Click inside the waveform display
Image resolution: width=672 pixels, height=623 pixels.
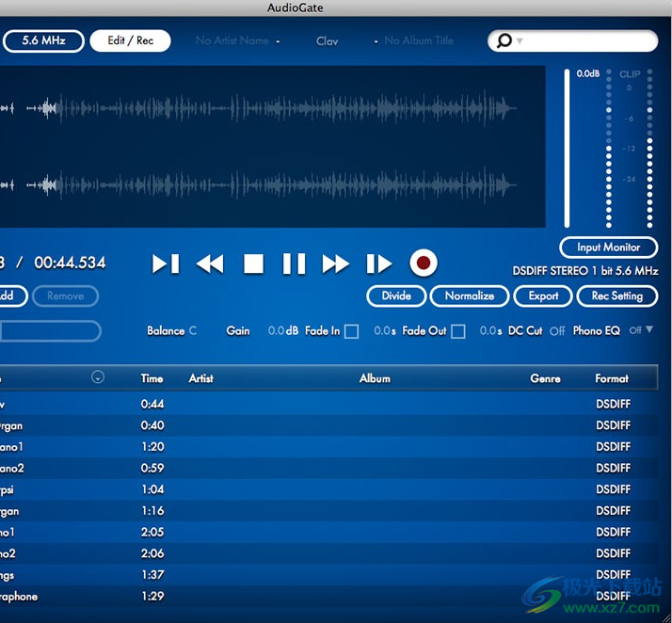coord(273,147)
